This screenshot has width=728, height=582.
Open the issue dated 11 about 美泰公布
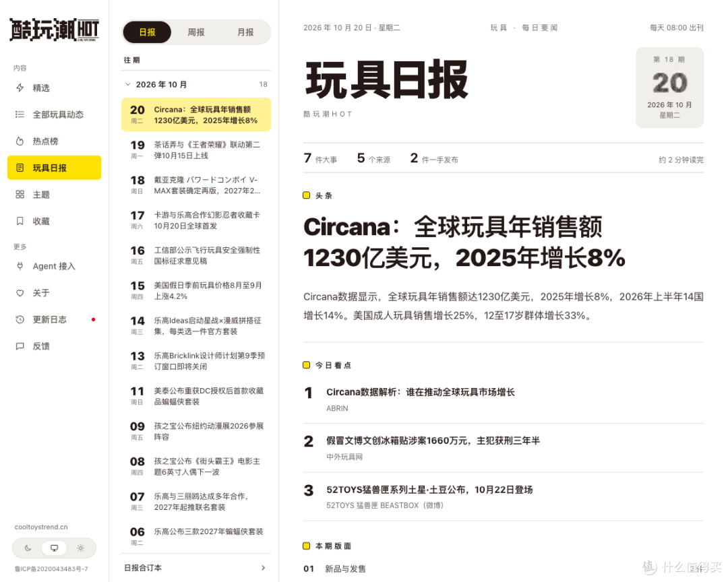pos(196,396)
